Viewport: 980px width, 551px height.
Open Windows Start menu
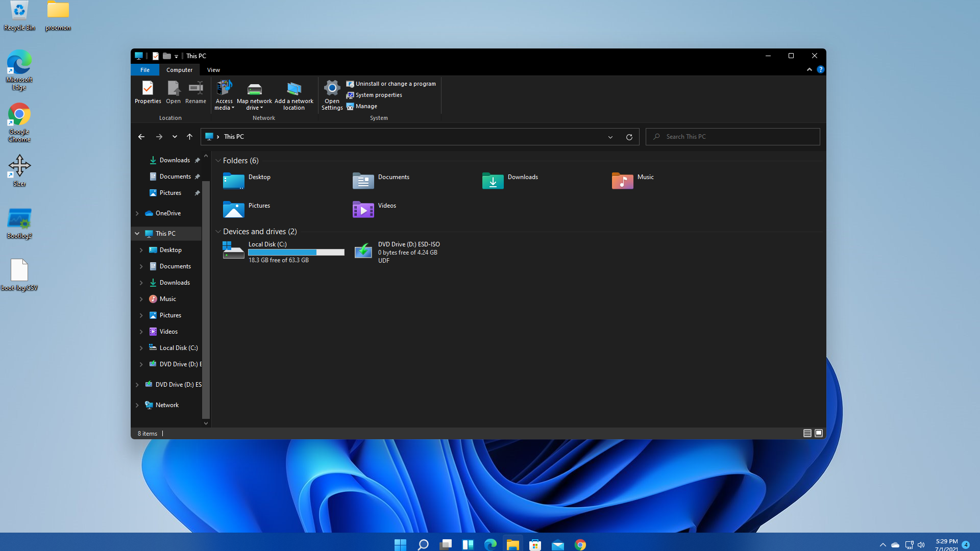[x=400, y=544]
